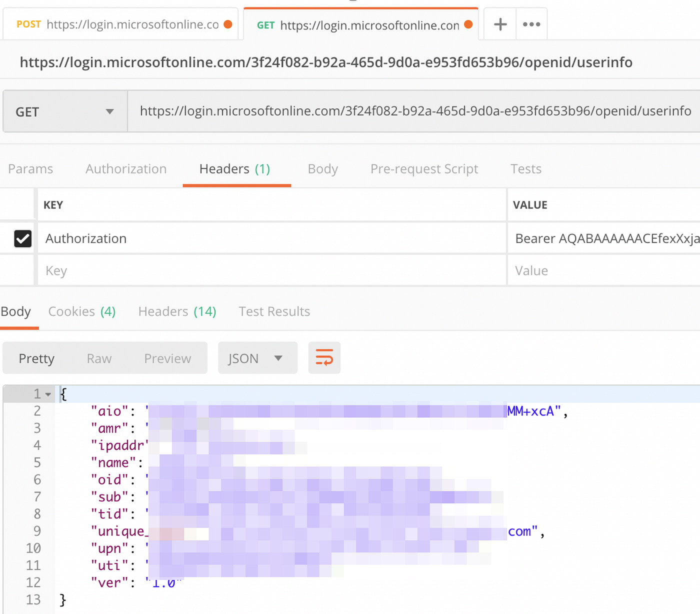Click the "ver" key in response
Screen dimensions: 700x614
point(109,583)
